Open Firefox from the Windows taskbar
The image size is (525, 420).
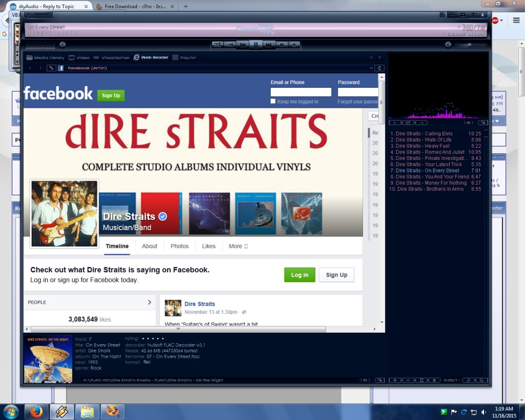[x=36, y=412]
